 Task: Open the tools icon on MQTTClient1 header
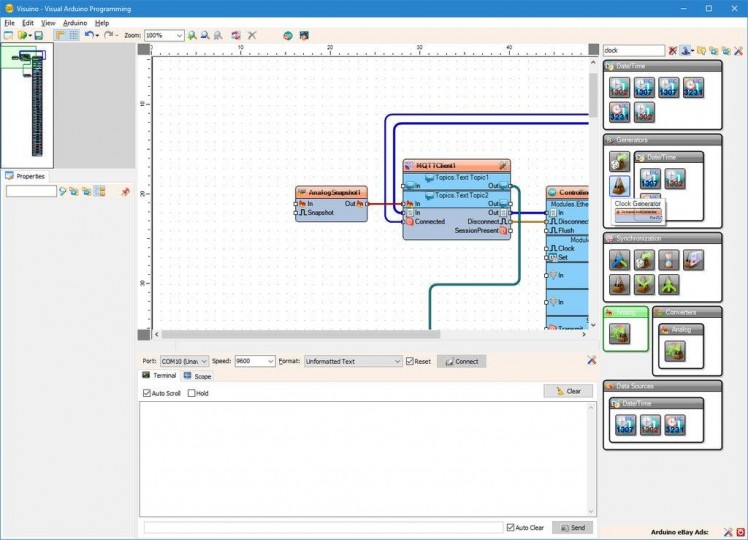tap(503, 165)
